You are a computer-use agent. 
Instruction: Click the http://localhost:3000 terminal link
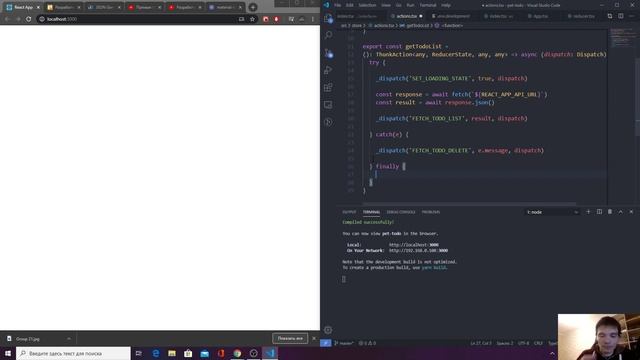click(413, 245)
